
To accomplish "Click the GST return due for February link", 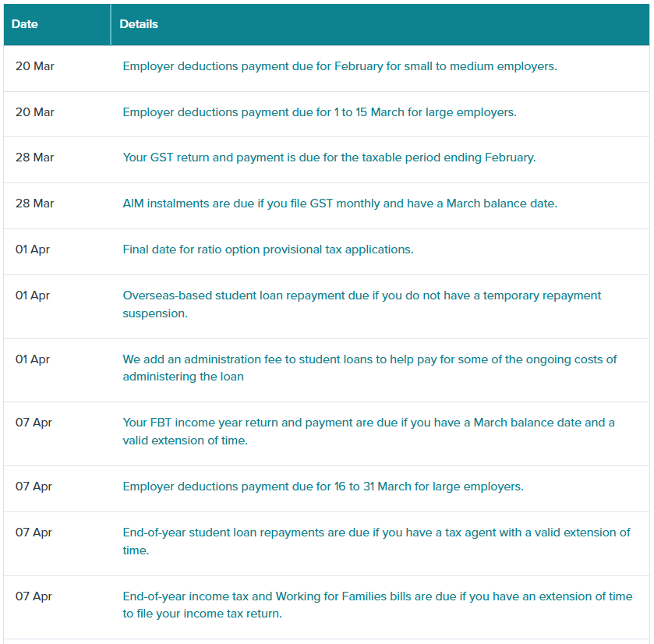I will (x=329, y=157).
